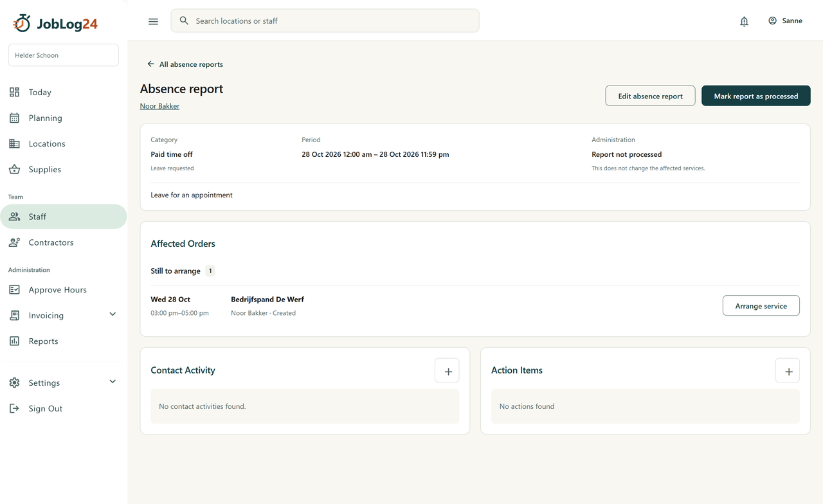The image size is (823, 504).
Task: Open the Noor Bakker staff link
Action: tap(159, 106)
